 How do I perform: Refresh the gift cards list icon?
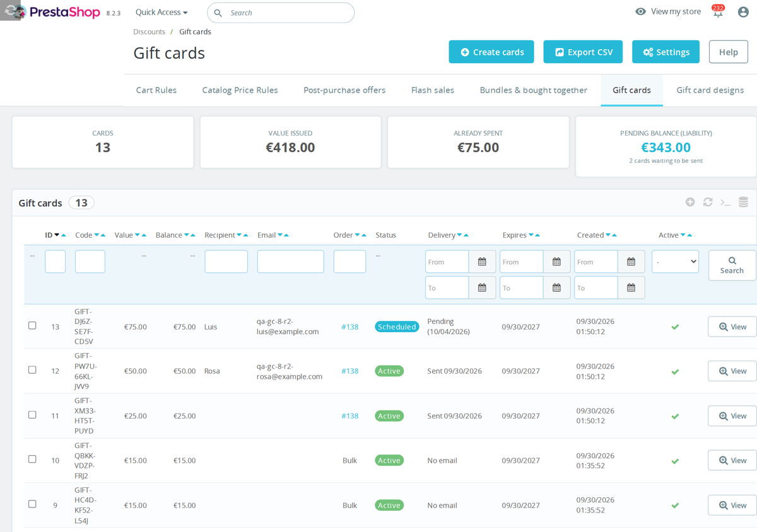coord(708,202)
